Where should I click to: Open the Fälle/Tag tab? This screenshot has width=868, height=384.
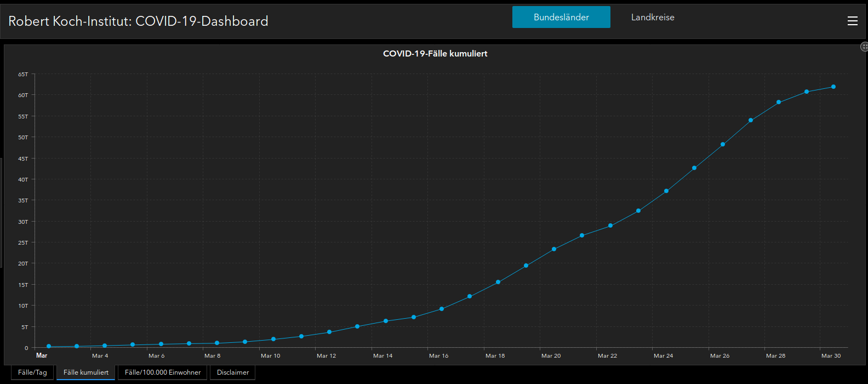coord(32,372)
